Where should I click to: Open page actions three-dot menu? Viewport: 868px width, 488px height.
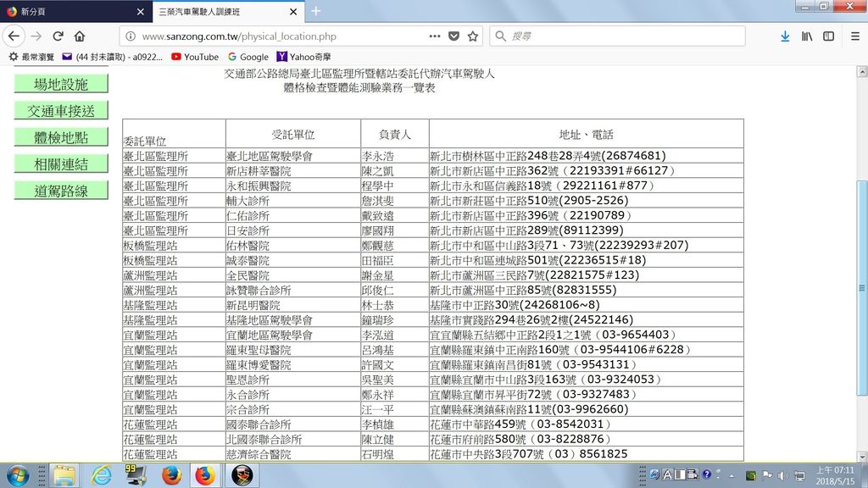435,36
